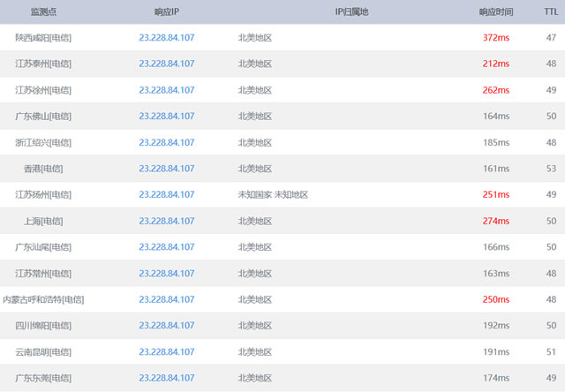
Task: Open the IP link for 上海[电信]
Action: pos(167,221)
